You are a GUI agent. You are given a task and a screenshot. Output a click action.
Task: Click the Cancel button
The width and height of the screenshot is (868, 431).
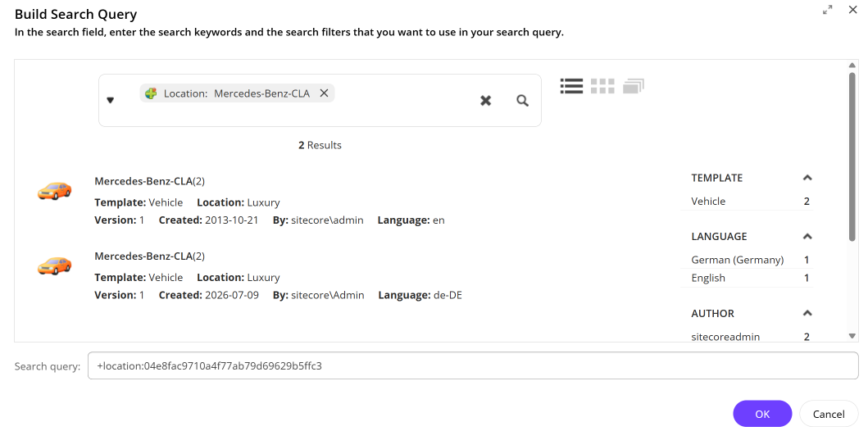[x=829, y=414]
